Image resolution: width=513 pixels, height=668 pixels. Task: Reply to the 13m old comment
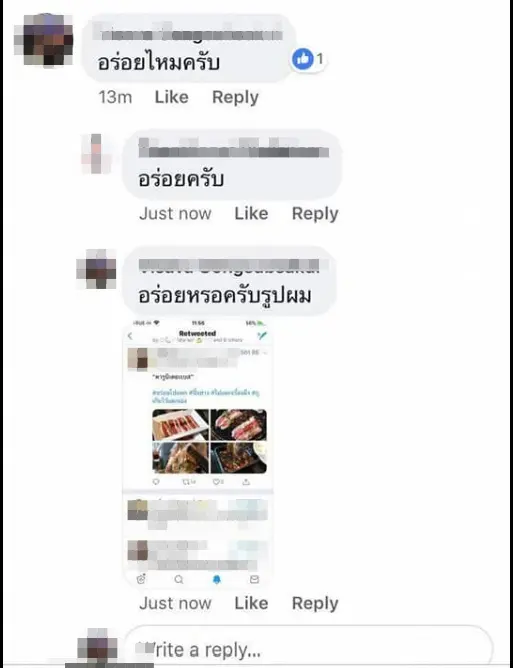235,98
